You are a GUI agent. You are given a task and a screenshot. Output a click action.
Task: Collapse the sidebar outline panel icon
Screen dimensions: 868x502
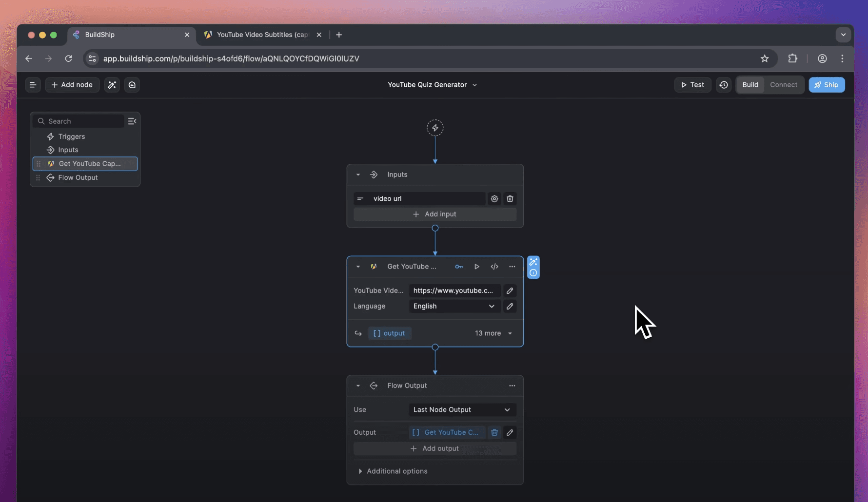(x=132, y=121)
